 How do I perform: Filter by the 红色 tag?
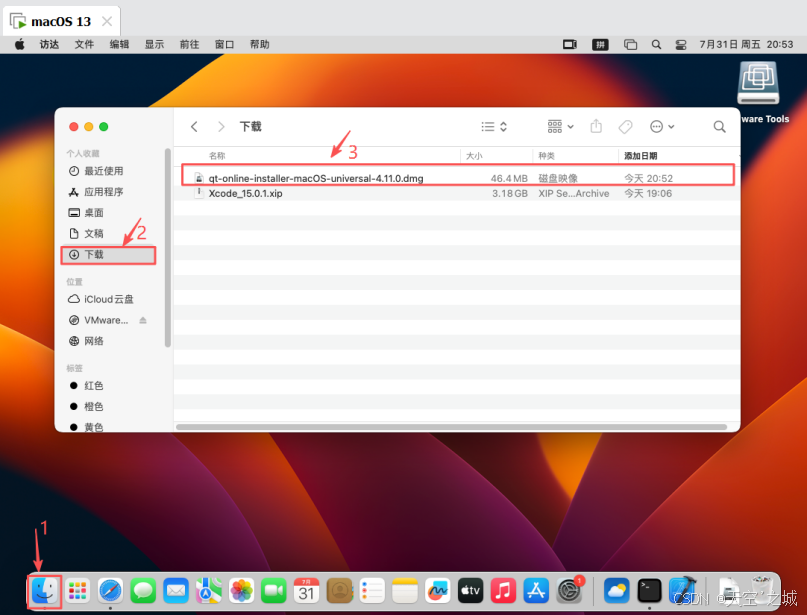94,385
